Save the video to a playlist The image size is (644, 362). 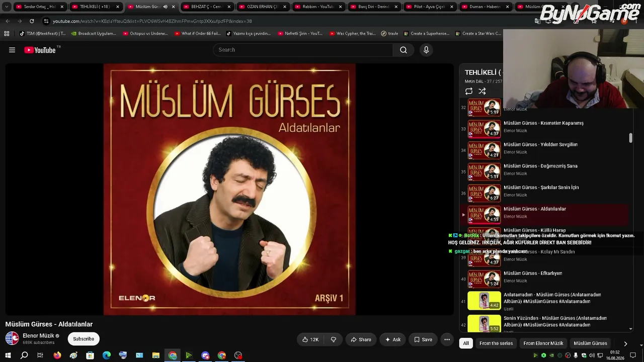[423, 339]
